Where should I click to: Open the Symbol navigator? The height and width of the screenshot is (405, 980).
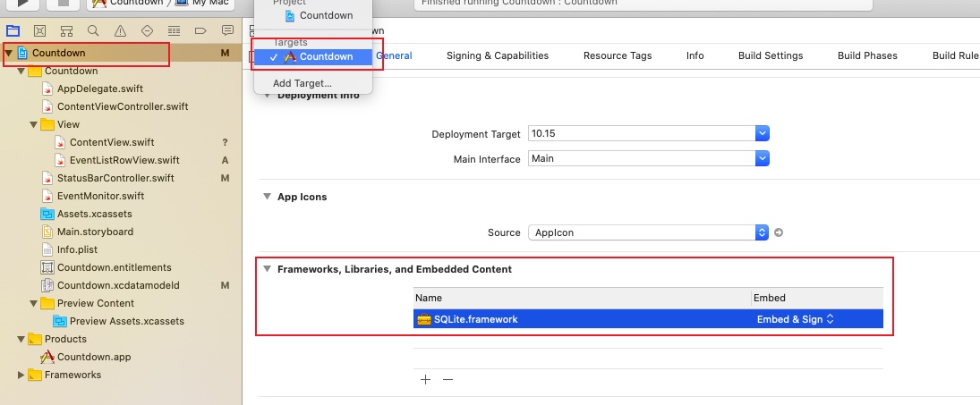66,30
